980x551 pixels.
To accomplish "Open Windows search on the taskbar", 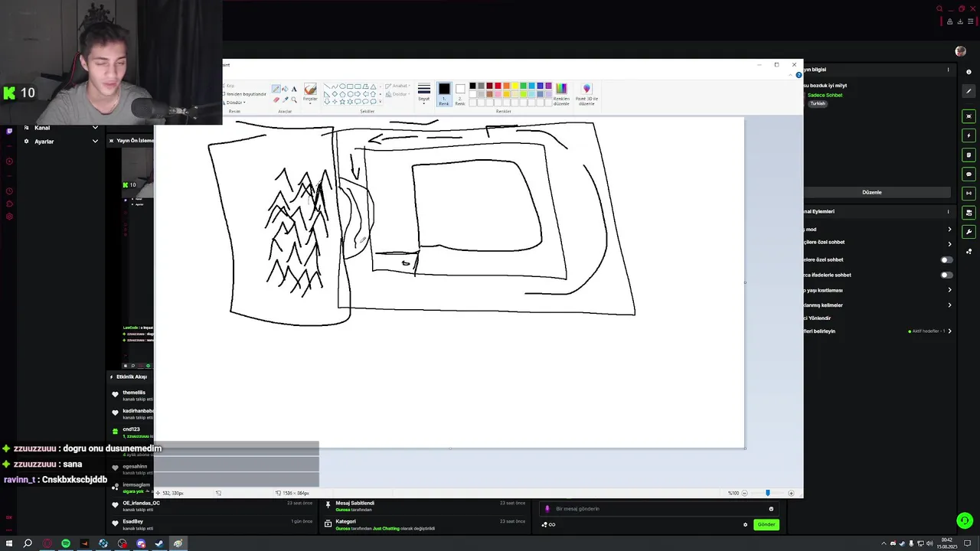I will tap(28, 543).
